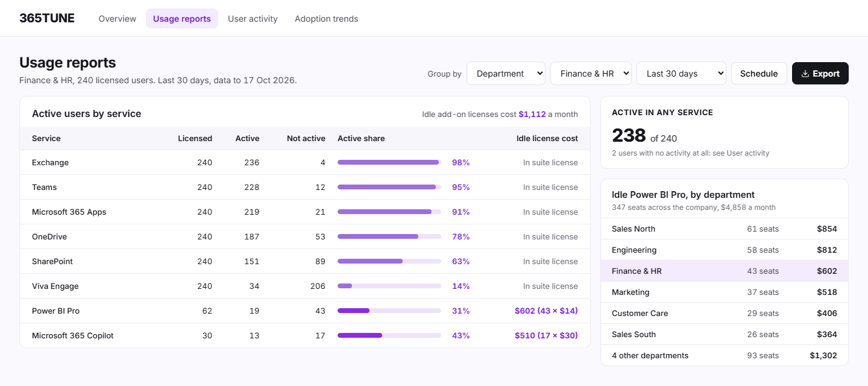Click the 206 not active Viva Engage count
The height and width of the screenshot is (386, 868).
318,286
